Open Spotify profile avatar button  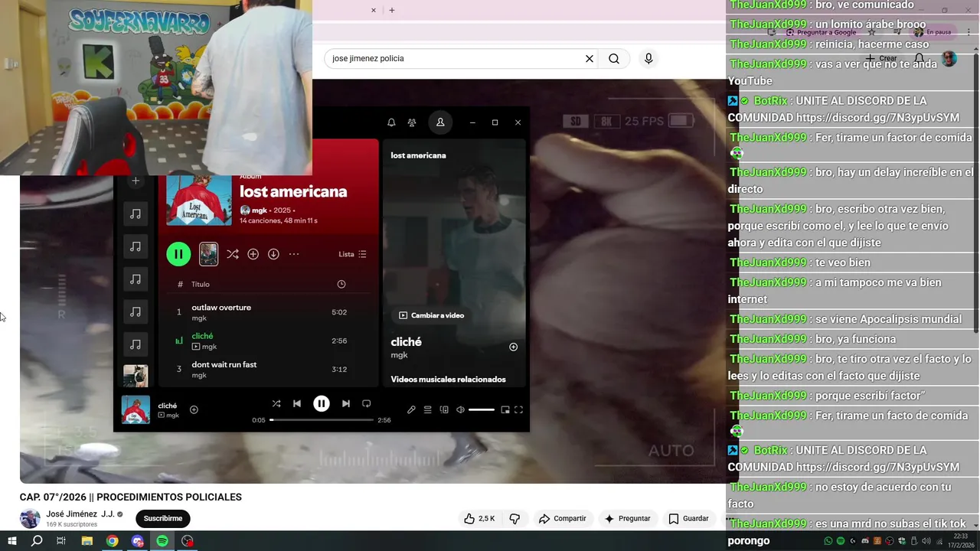(x=440, y=122)
